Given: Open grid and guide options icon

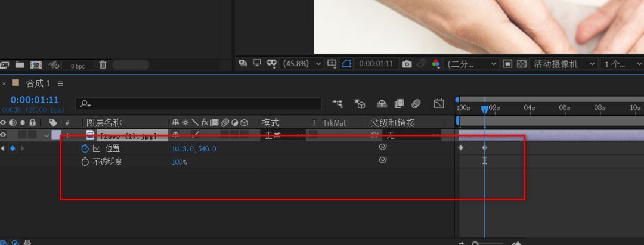Looking at the screenshot, I should (x=332, y=64).
